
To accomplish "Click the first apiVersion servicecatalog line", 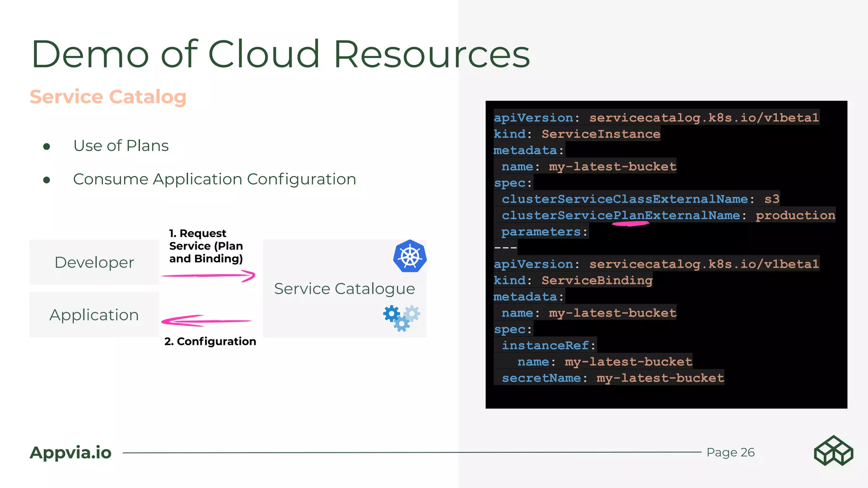I will click(x=657, y=118).
